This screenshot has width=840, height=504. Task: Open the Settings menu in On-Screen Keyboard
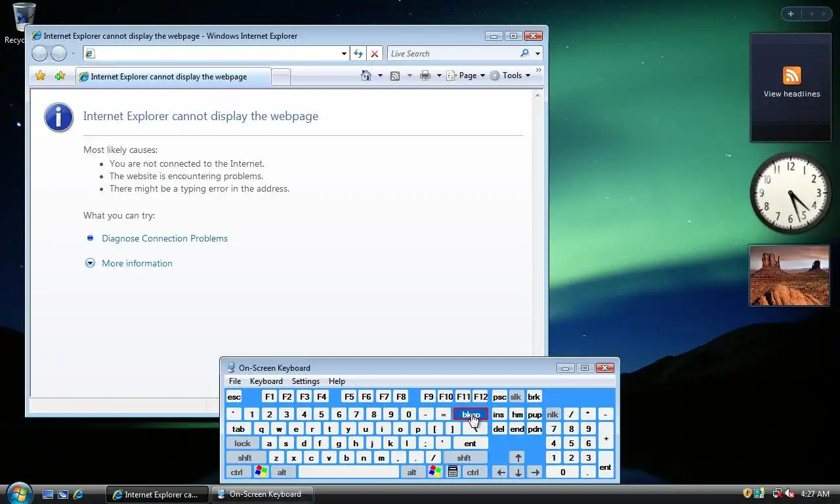tap(306, 381)
